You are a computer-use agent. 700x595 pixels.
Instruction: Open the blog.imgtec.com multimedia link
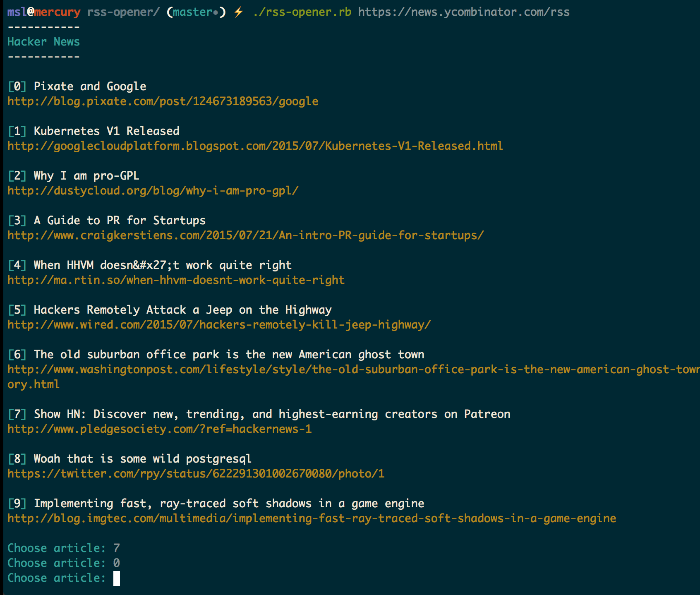tap(312, 518)
